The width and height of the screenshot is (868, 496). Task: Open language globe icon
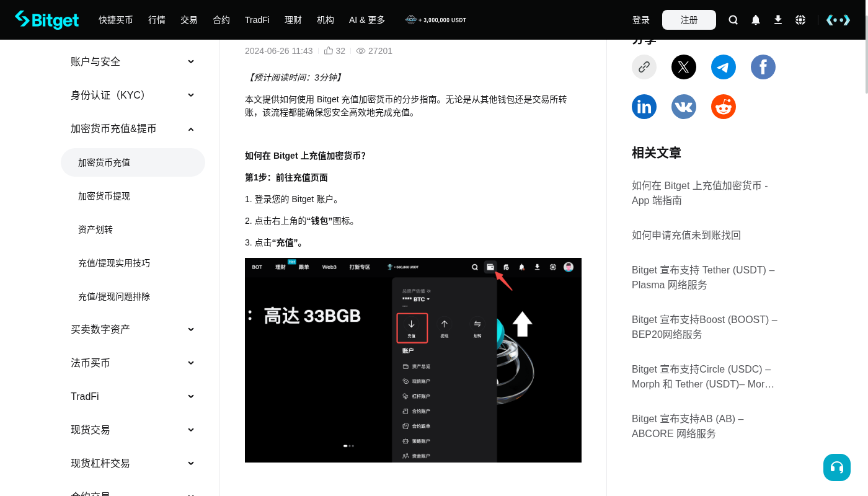[x=800, y=20]
